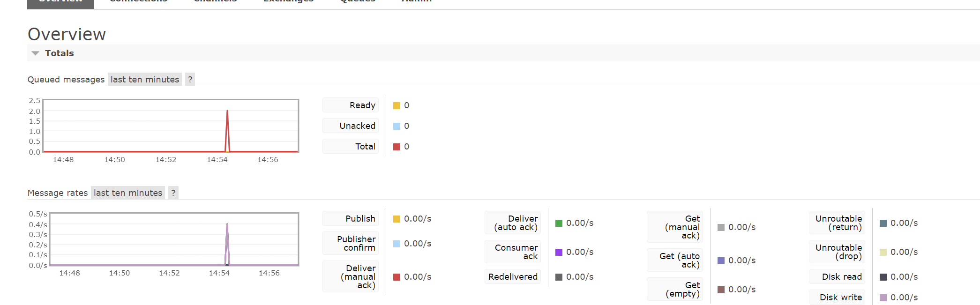Collapse the Totals section
The height and width of the screenshot is (305, 980).
pyautogui.click(x=52, y=53)
